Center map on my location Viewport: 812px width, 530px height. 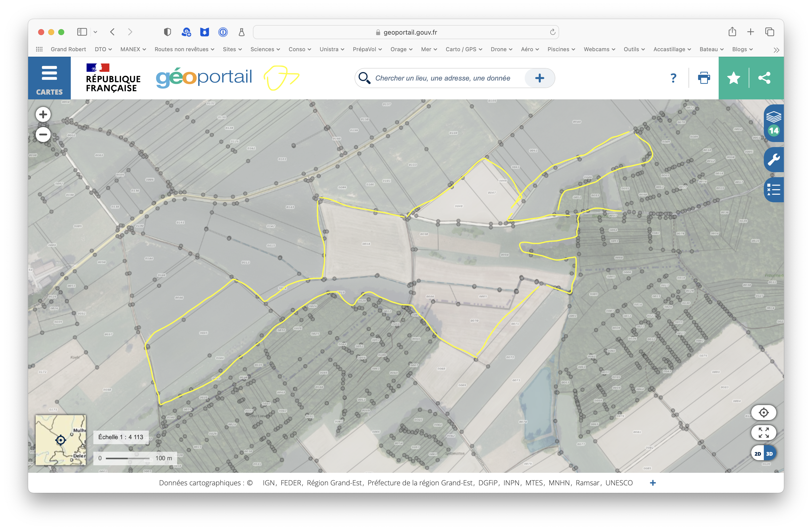(x=764, y=412)
